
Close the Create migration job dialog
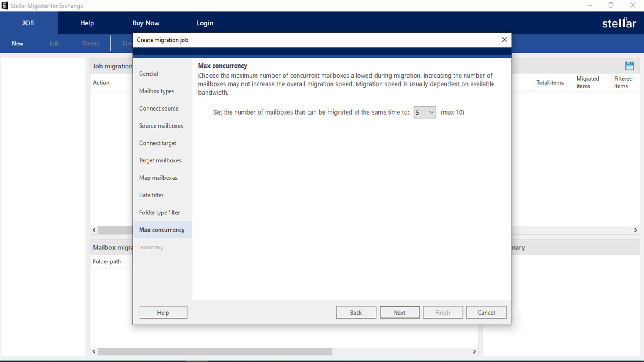pyautogui.click(x=504, y=40)
